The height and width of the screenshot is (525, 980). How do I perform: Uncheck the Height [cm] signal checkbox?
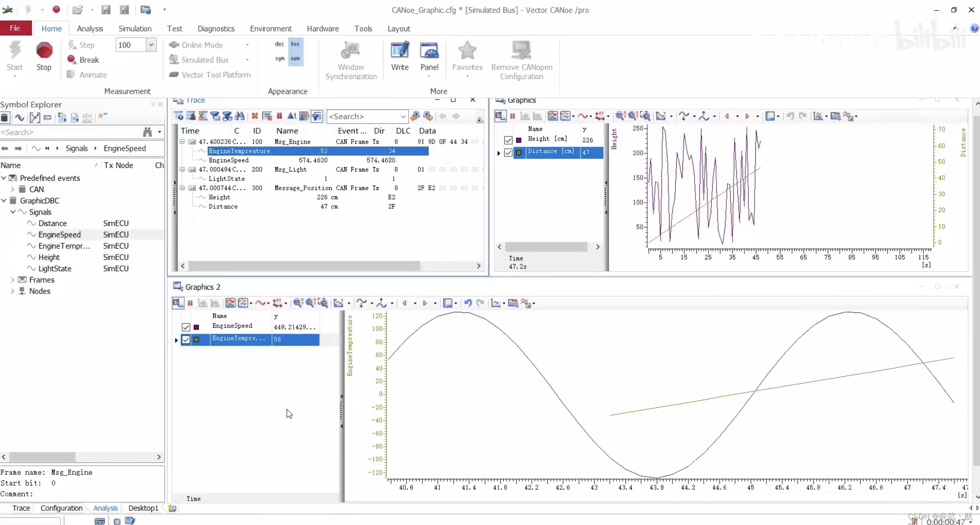[x=508, y=140]
